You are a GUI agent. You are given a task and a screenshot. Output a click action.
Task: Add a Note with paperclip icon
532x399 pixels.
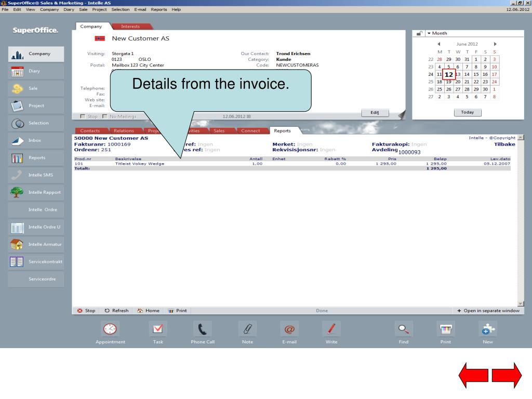247,329
